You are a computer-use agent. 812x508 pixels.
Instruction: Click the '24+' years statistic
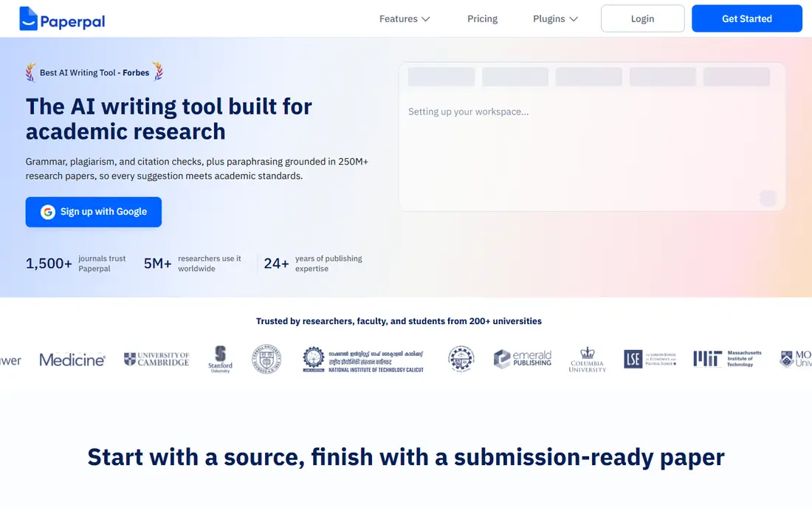click(x=313, y=264)
